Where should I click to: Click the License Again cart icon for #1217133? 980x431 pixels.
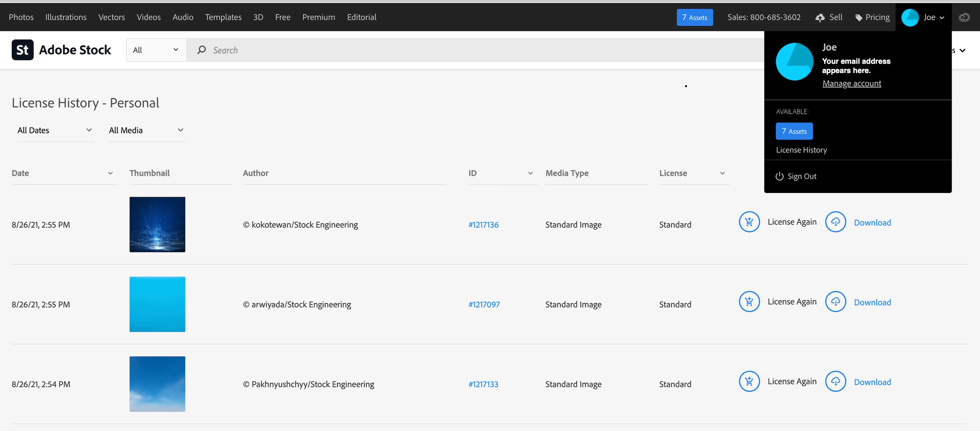[749, 381]
